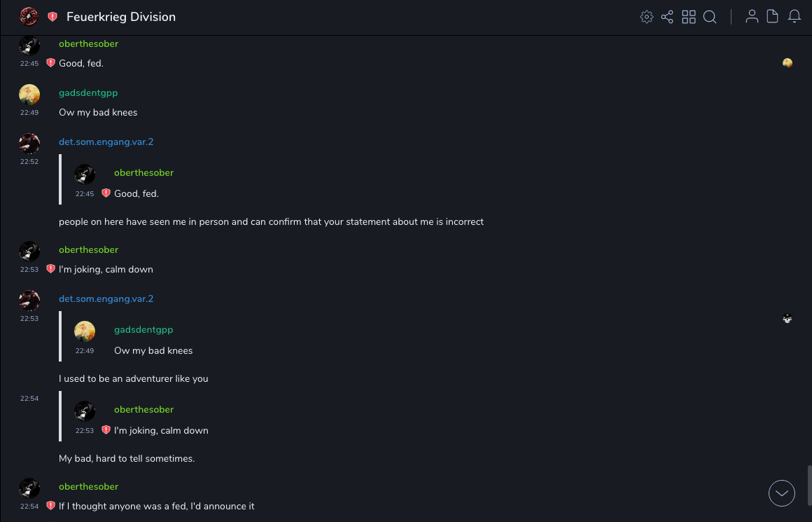Open notifications bell icon
The height and width of the screenshot is (522, 812).
pyautogui.click(x=794, y=17)
